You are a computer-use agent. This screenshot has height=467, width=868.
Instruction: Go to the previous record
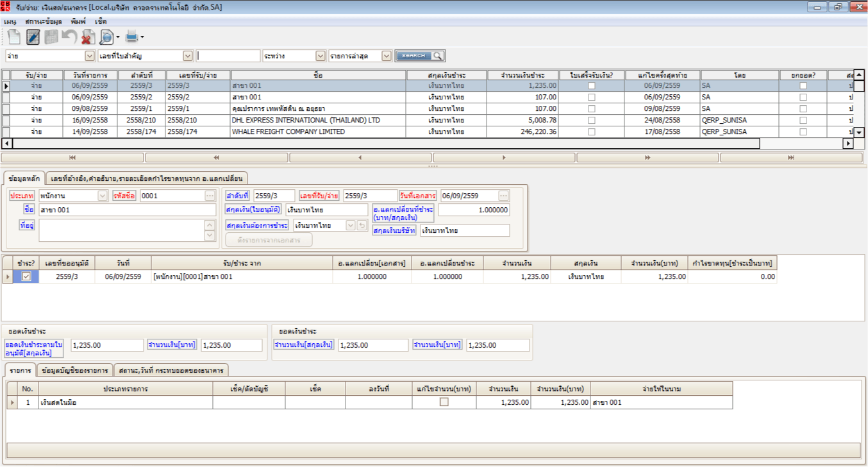click(x=360, y=157)
